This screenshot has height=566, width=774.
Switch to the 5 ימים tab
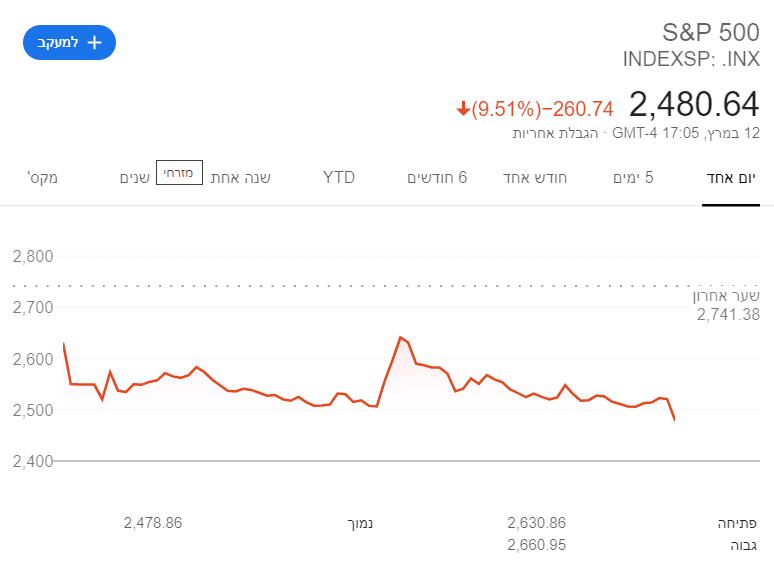pos(633,178)
